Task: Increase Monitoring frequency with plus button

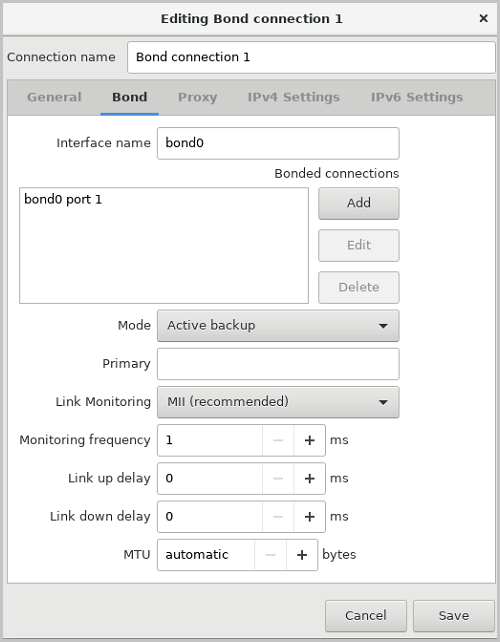Action: point(310,440)
